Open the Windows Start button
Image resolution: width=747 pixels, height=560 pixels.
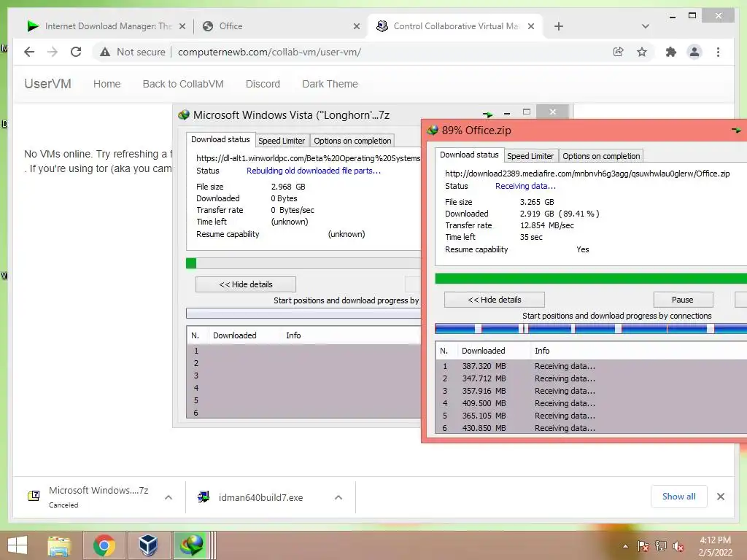click(18, 545)
